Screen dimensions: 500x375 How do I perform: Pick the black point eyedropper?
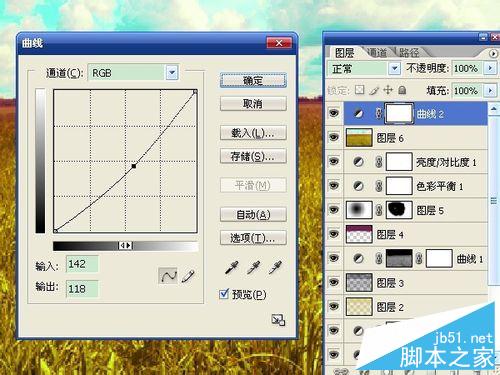(x=231, y=267)
